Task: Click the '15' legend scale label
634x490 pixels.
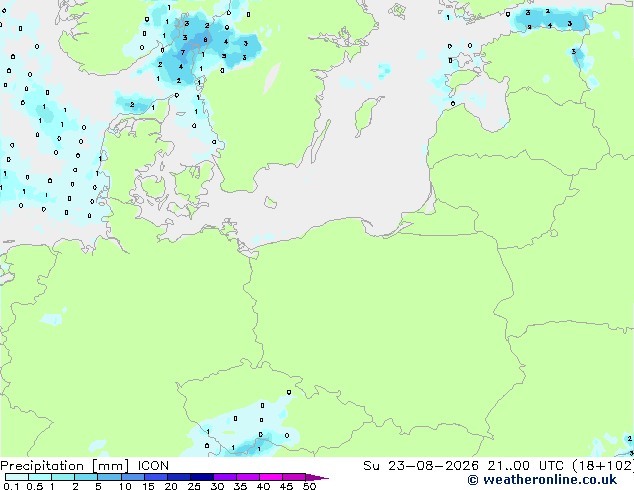Action: 148,486
